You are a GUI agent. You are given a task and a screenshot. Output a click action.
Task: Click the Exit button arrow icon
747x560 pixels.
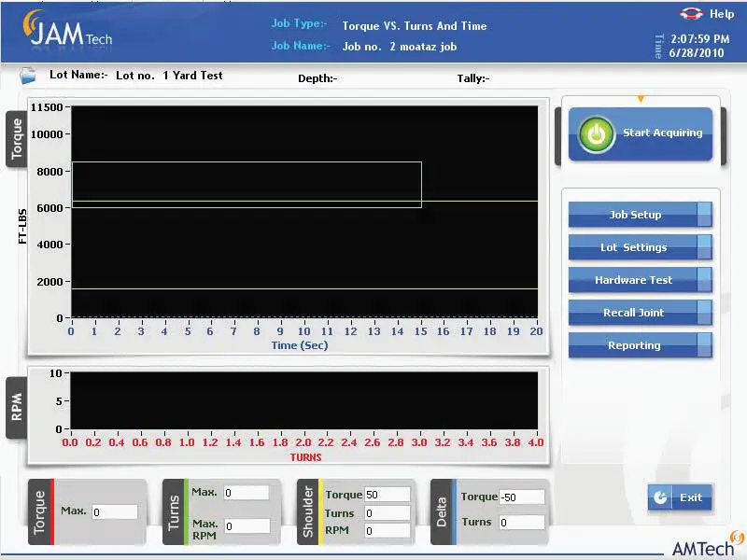click(x=660, y=497)
